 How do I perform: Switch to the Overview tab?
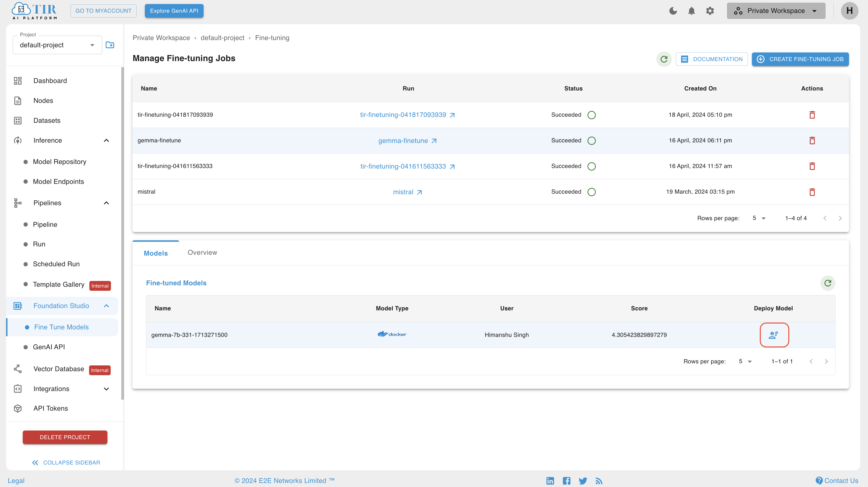202,252
